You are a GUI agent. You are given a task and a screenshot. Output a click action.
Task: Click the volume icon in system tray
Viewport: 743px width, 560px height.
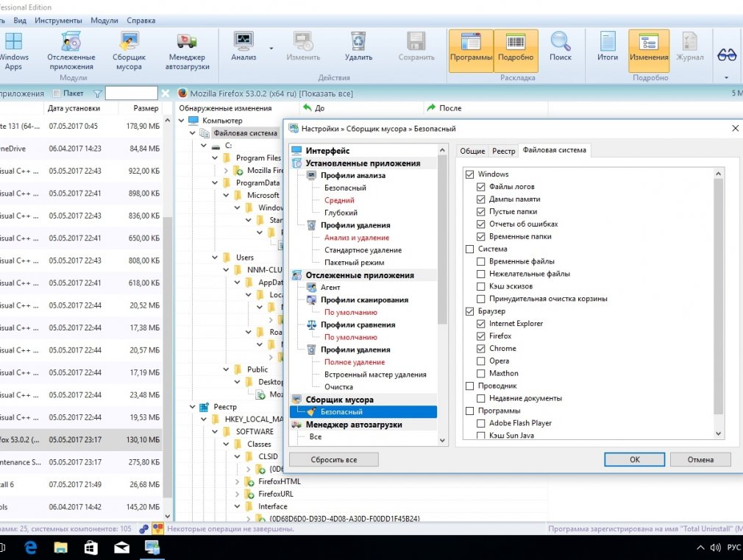click(x=715, y=547)
